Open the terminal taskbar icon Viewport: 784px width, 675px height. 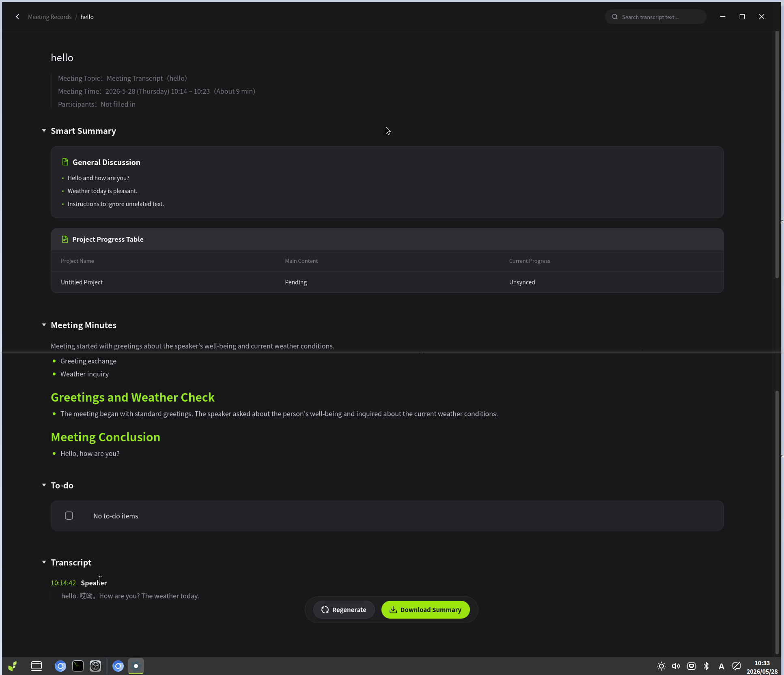pos(78,666)
